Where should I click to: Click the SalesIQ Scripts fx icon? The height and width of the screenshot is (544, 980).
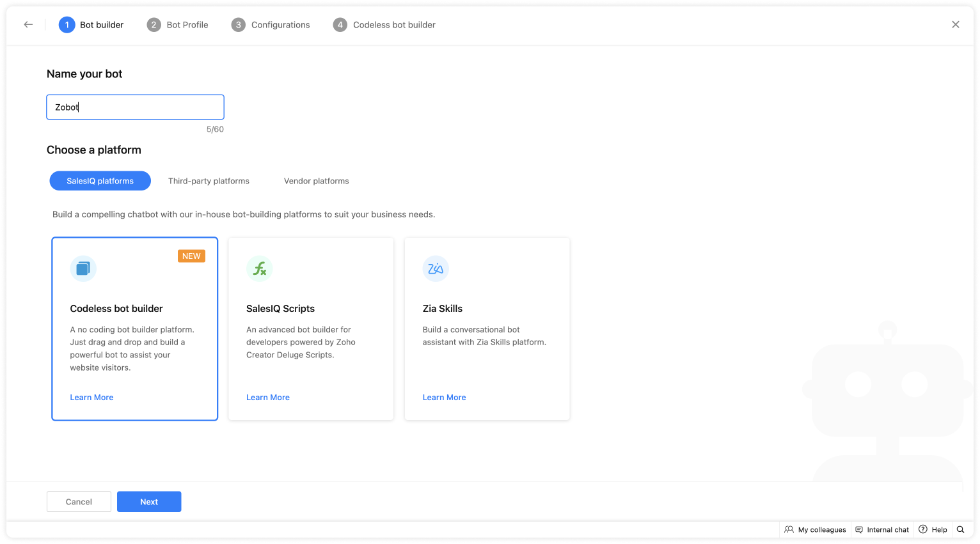coord(260,268)
